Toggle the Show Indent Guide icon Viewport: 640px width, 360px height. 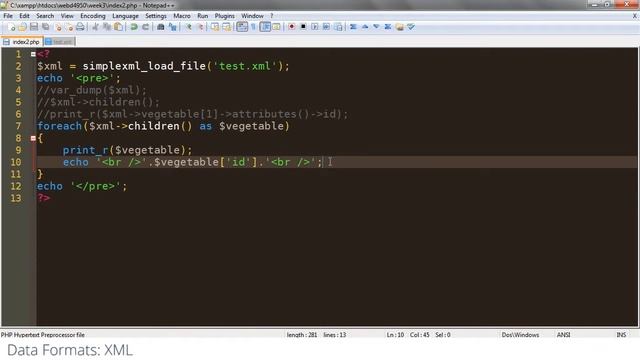tap(265, 27)
